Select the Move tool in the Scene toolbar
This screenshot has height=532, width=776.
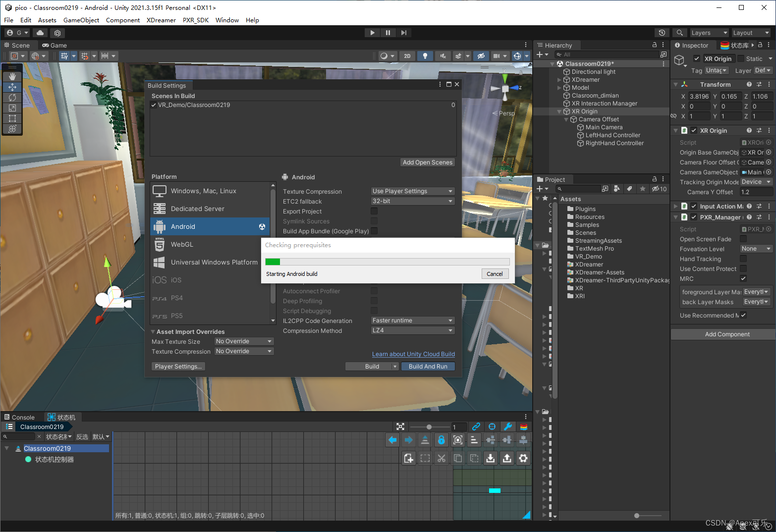(12, 87)
